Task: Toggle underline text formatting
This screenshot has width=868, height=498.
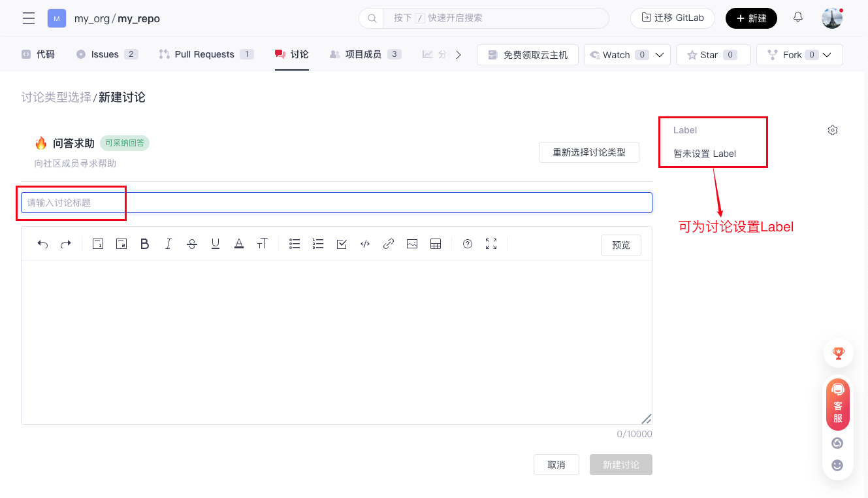Action: click(216, 244)
